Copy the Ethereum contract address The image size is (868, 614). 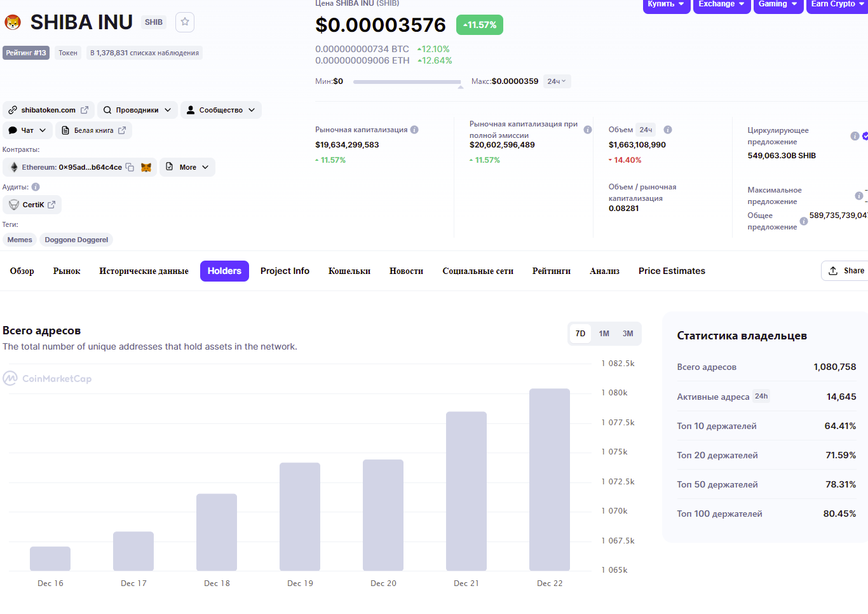point(130,167)
